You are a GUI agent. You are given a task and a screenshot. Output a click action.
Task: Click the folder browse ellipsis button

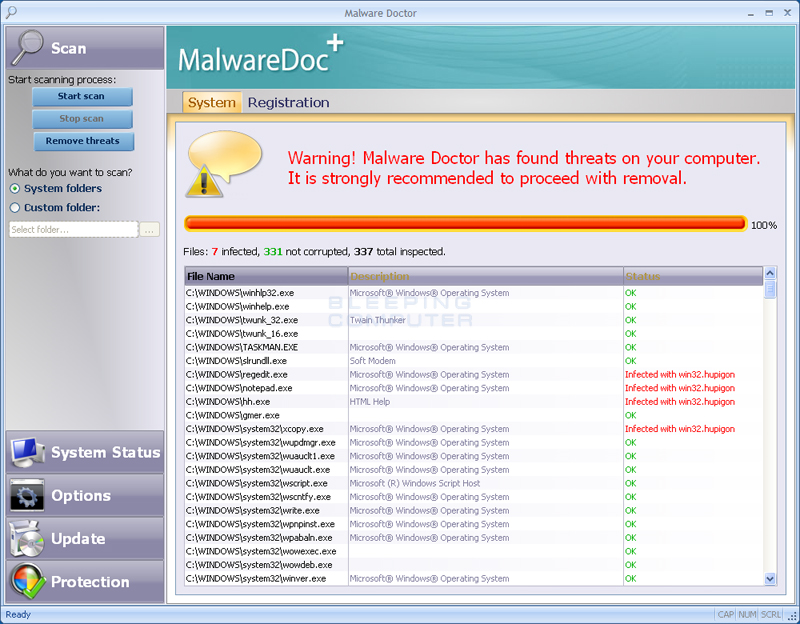150,229
